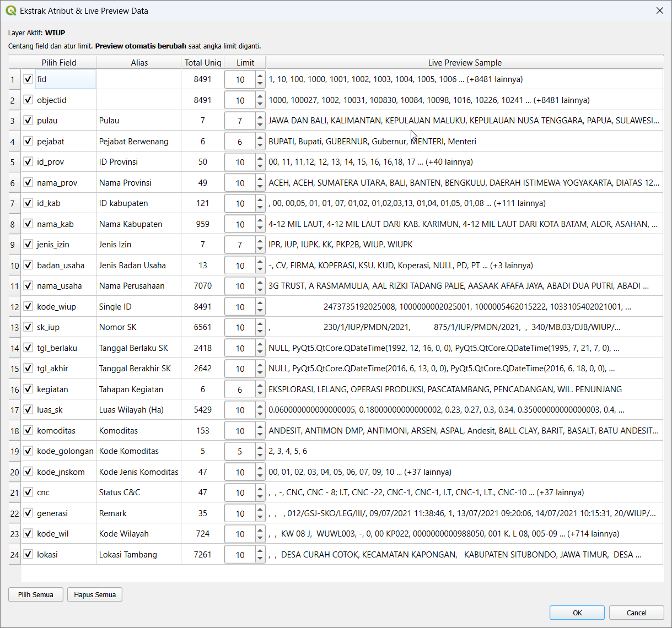Confirm with the OK button
Viewport: 672px width, 628px height.
click(577, 613)
